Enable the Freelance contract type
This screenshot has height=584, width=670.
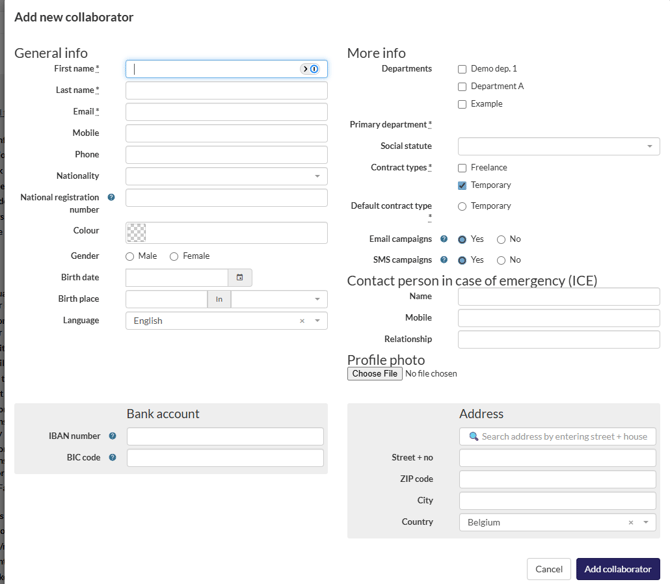pos(462,168)
